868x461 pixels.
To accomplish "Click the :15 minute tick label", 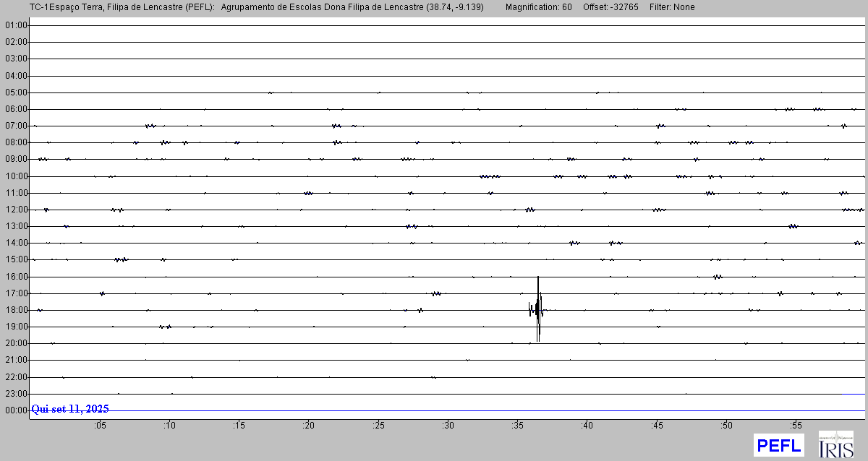I will point(239,425).
